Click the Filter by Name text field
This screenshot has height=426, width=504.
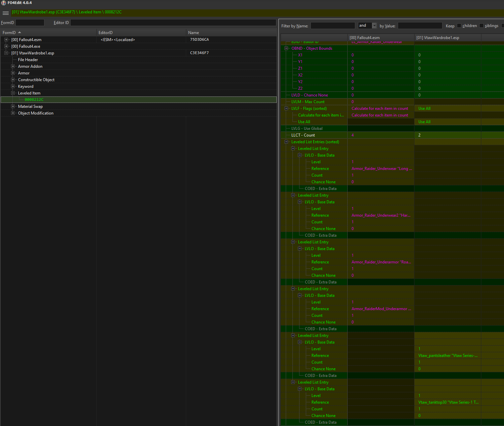point(333,26)
